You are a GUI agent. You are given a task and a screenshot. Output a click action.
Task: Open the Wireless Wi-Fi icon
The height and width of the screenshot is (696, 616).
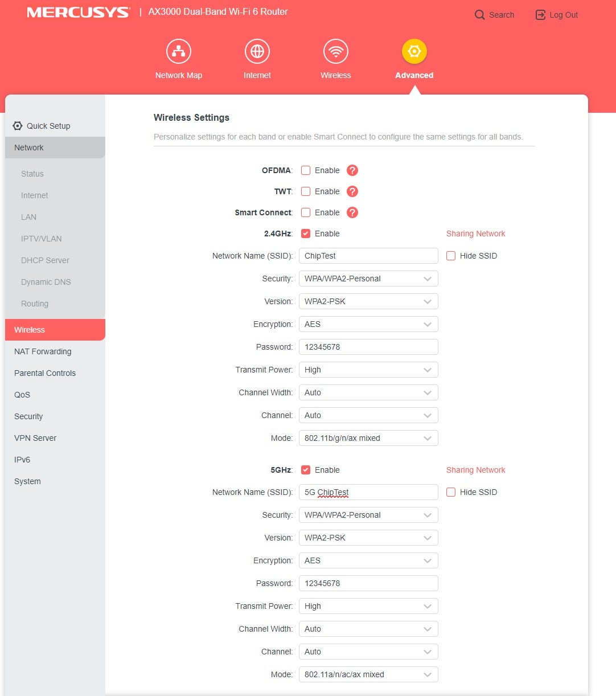[x=336, y=51]
